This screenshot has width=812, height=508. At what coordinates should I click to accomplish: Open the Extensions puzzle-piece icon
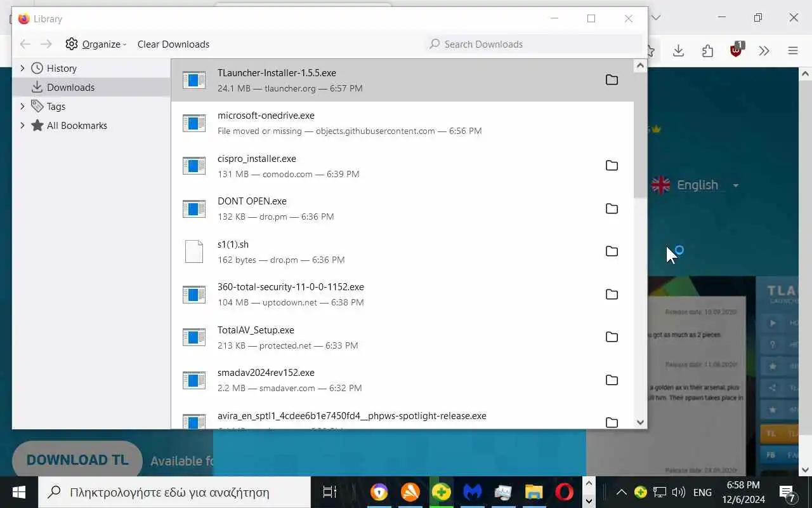[x=707, y=51]
